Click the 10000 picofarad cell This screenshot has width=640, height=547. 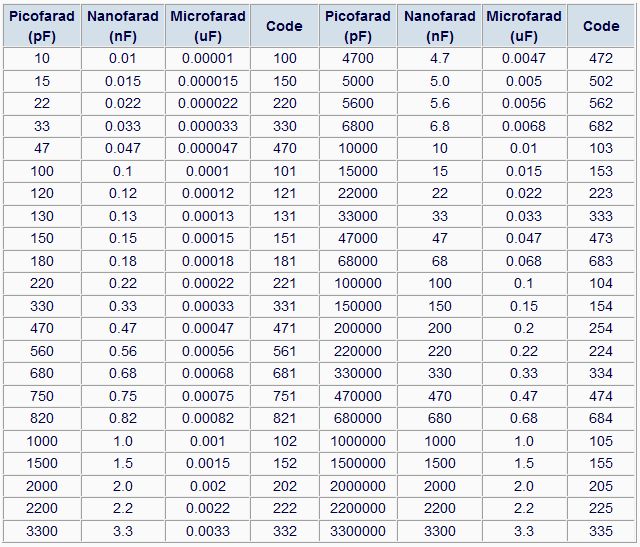coord(358,148)
